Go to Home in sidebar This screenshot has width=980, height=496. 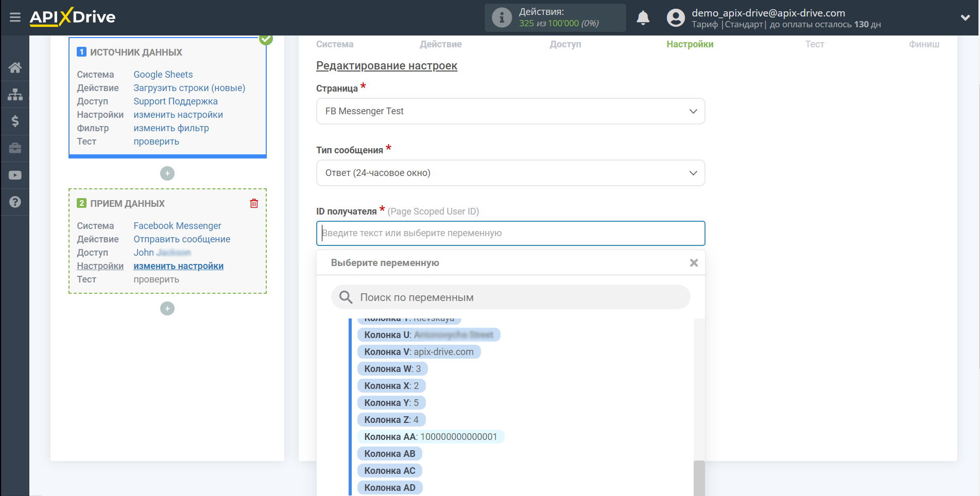coord(15,67)
